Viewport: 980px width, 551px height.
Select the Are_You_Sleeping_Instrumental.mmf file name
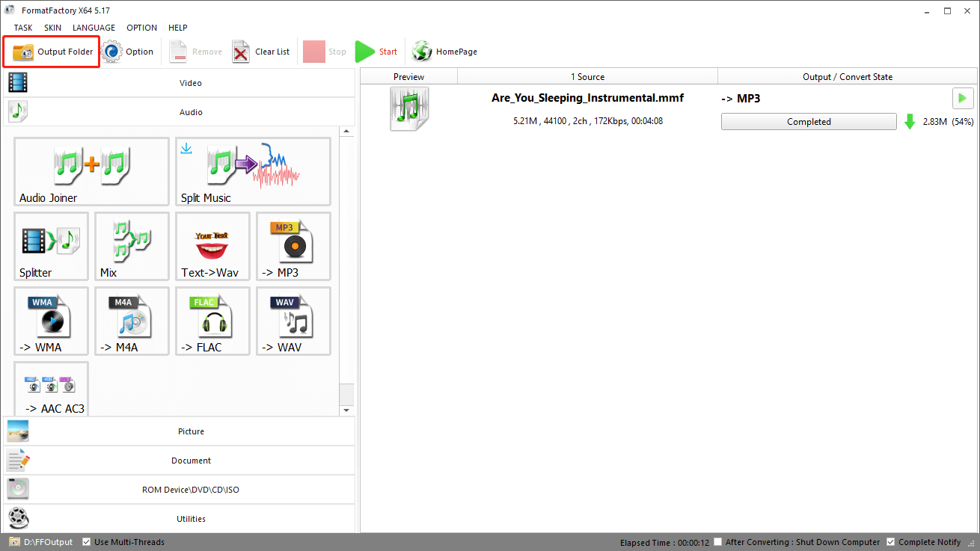pos(587,98)
